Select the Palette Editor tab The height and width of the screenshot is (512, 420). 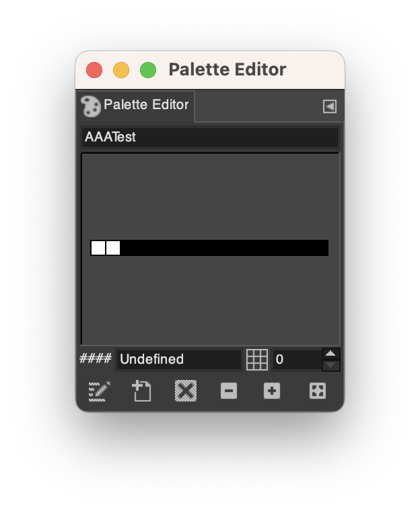click(135, 106)
